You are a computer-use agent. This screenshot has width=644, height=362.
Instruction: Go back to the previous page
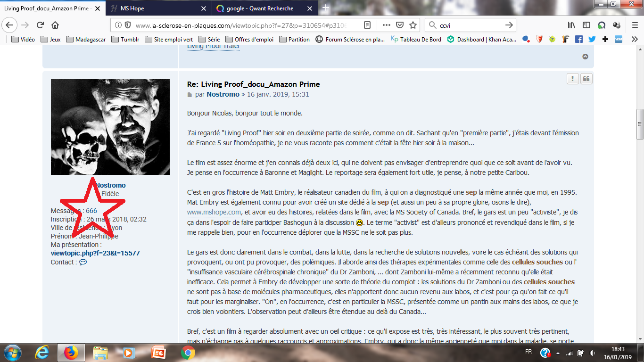10,25
